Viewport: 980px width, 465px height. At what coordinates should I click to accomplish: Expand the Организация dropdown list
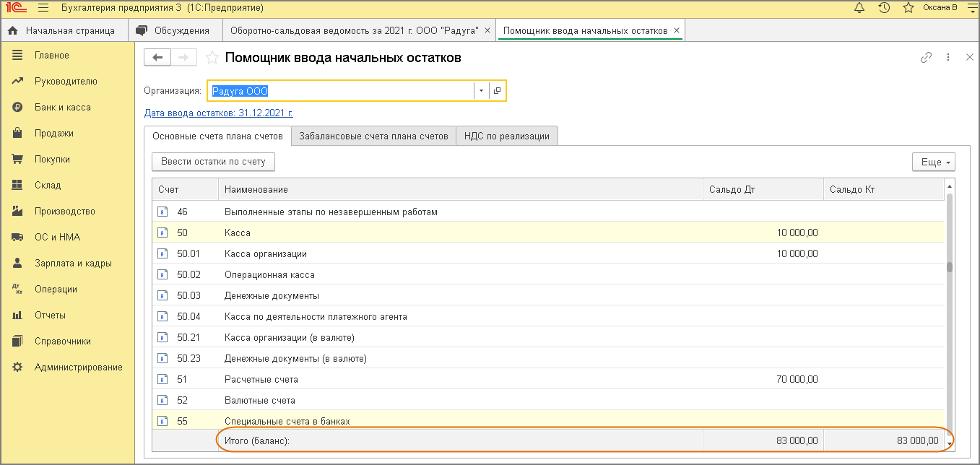(482, 91)
